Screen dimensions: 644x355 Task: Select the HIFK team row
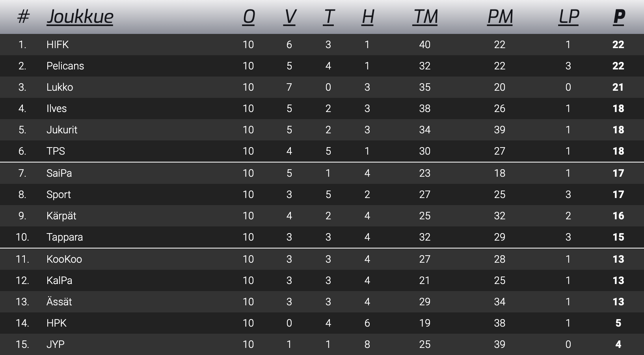pyautogui.click(x=58, y=45)
